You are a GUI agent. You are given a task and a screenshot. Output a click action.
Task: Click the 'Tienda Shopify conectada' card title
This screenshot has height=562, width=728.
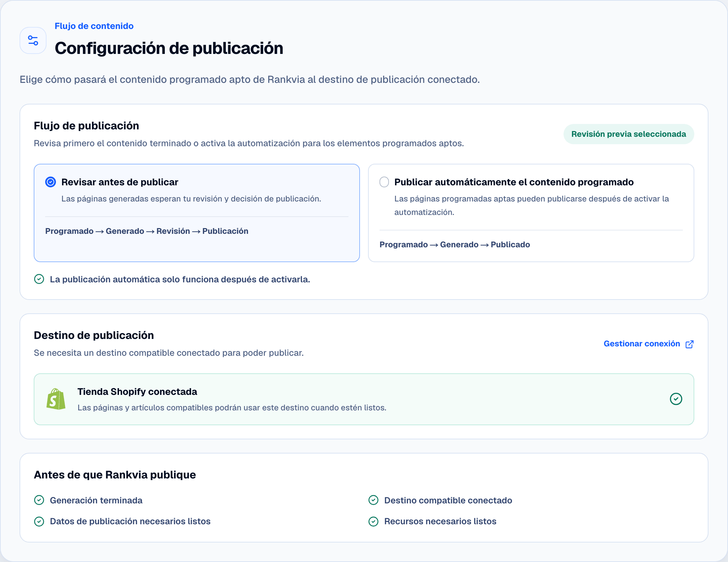pos(137,392)
